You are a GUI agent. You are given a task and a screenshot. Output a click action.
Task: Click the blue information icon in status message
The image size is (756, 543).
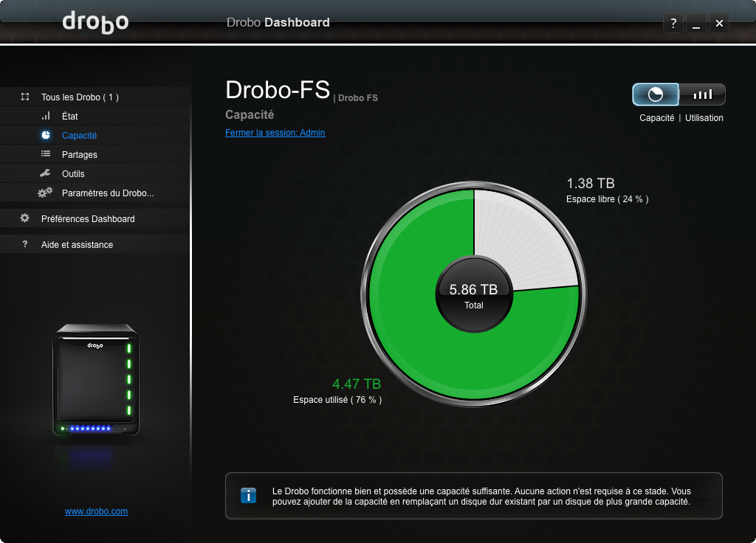coord(249,496)
